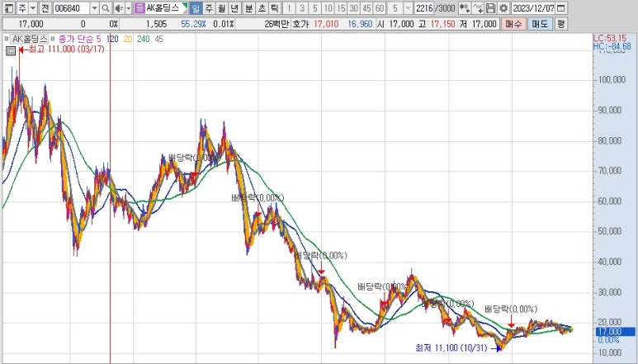Click the 평 button
The width and height of the screenshot is (638, 364).
(x=561, y=24)
